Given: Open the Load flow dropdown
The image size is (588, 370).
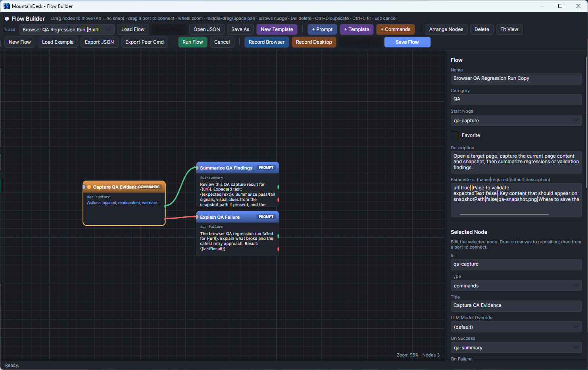Looking at the screenshot, I should pos(67,29).
